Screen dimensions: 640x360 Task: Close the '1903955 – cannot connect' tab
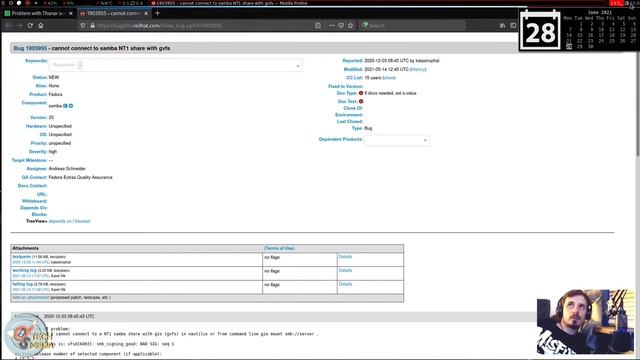pyautogui.click(x=146, y=13)
